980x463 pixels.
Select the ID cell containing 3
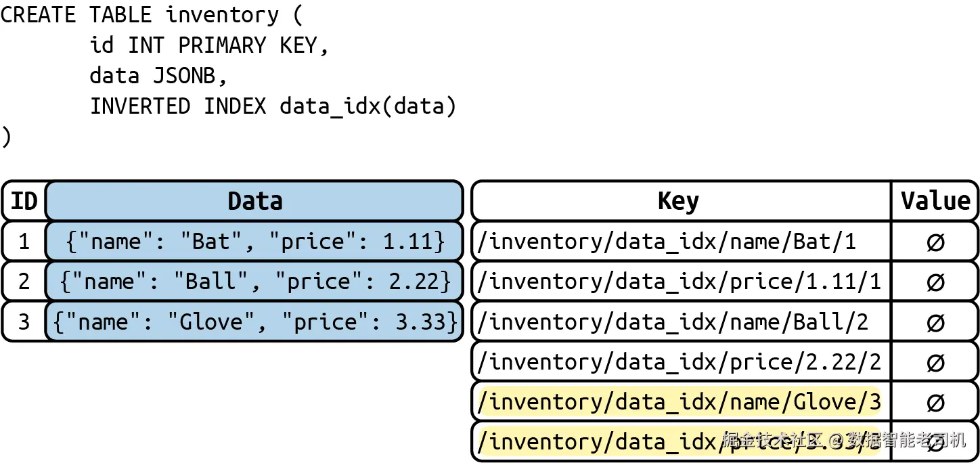[24, 322]
